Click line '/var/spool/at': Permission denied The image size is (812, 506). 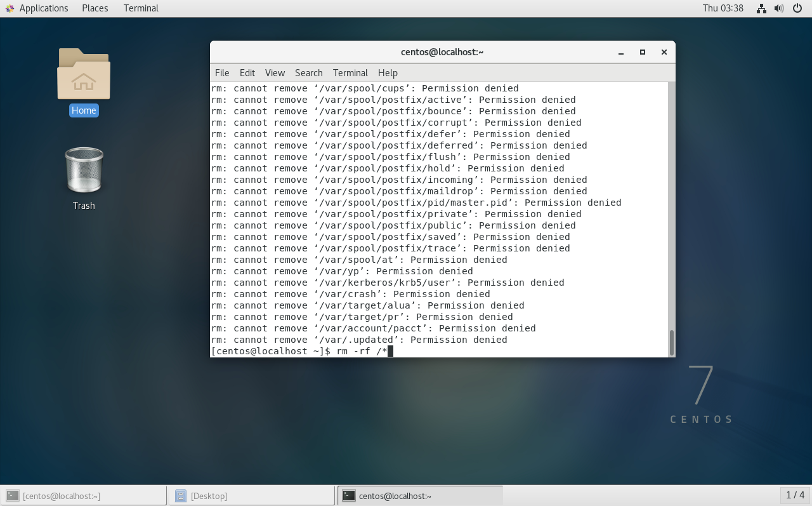pyautogui.click(x=359, y=260)
